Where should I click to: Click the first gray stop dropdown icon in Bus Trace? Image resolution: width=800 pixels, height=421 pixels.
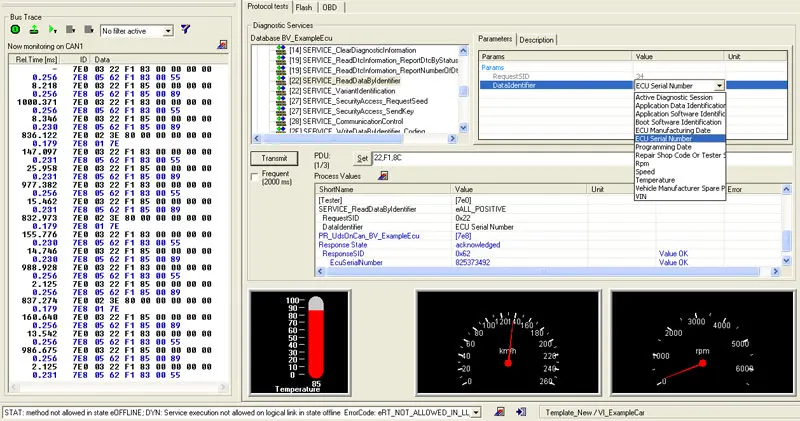(71, 30)
